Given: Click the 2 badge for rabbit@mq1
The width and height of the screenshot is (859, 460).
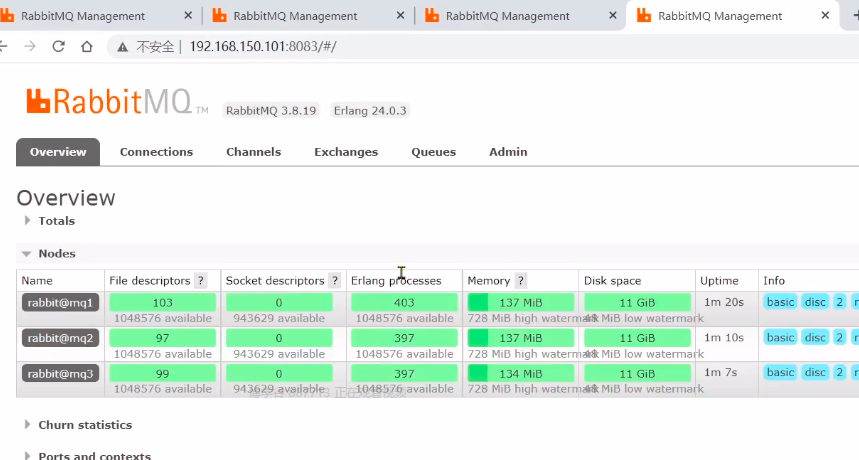Looking at the screenshot, I should click(839, 302).
